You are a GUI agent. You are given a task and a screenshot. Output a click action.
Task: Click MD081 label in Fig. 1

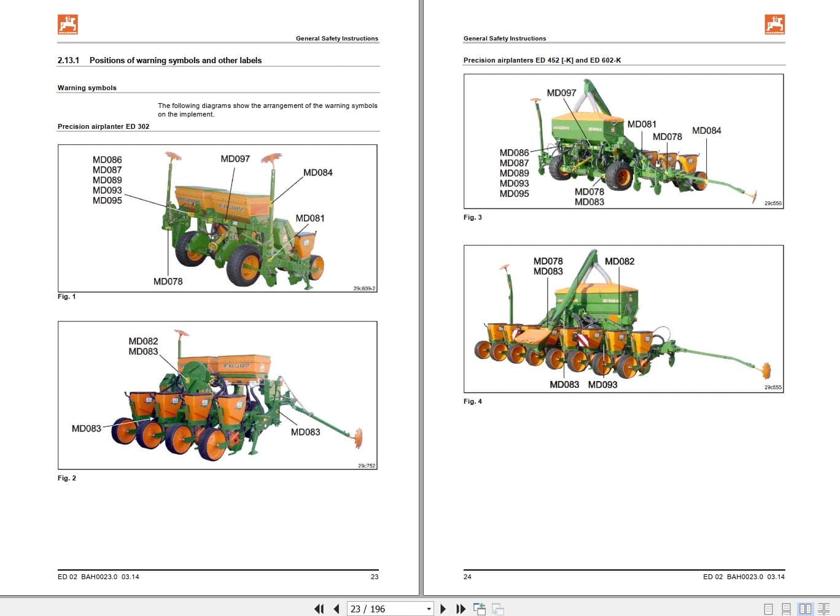[310, 218]
